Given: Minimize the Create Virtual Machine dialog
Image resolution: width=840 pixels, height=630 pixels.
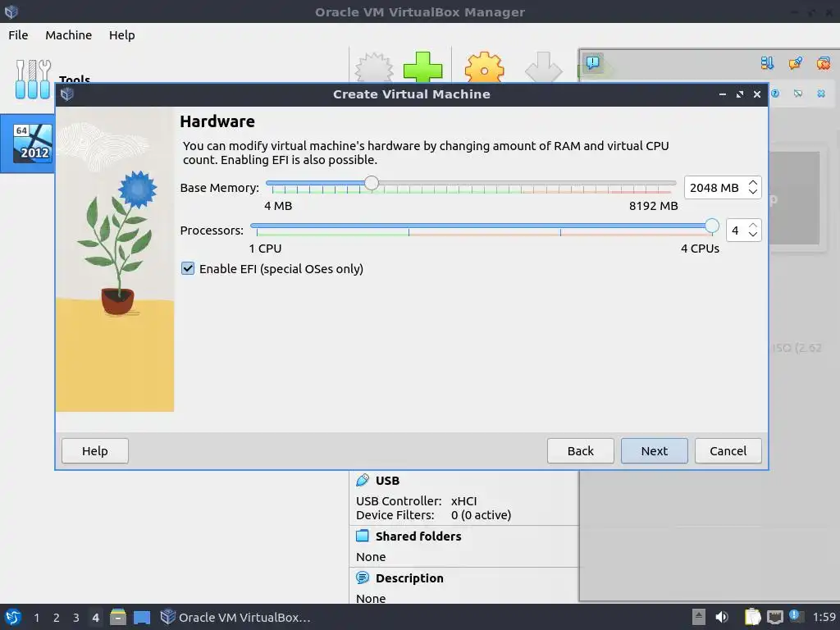Looking at the screenshot, I should [x=722, y=94].
